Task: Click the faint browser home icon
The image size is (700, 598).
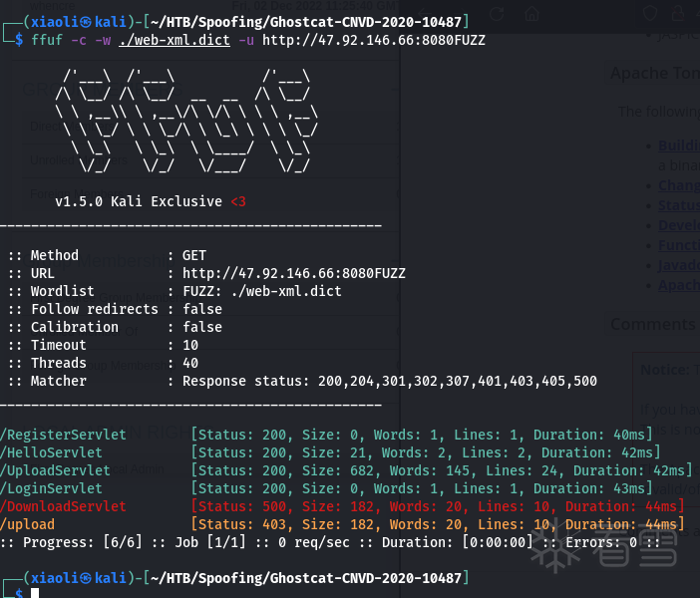Action: [531, 15]
